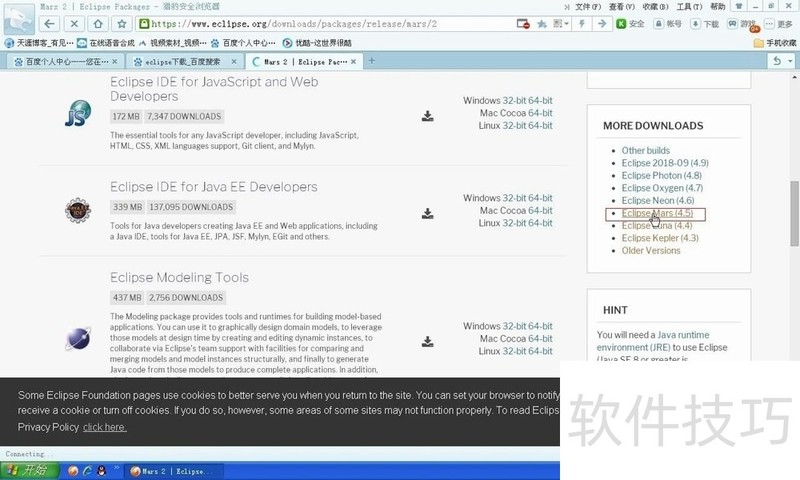Click the stop loading X button
The height and width of the screenshot is (480, 800).
click(74, 23)
